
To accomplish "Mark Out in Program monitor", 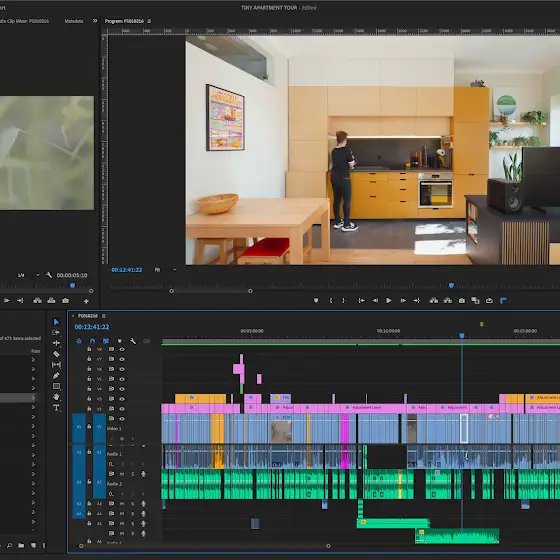I will pyautogui.click(x=344, y=301).
